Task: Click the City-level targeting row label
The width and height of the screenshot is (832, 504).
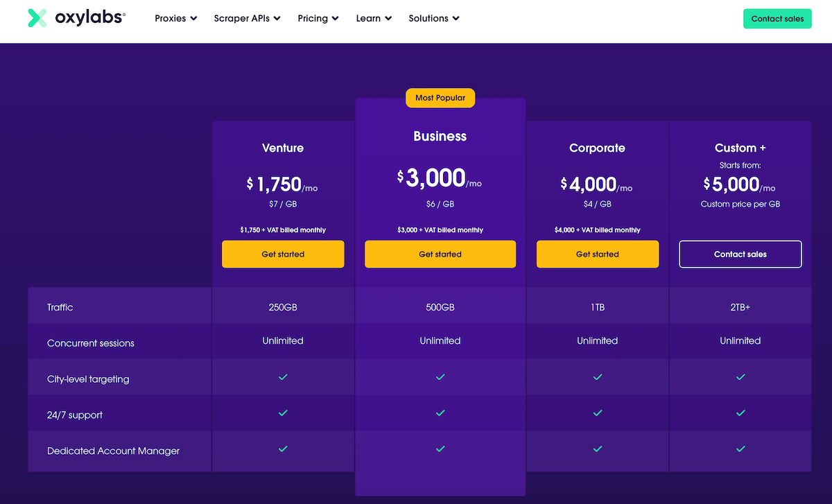Action: [x=88, y=379]
